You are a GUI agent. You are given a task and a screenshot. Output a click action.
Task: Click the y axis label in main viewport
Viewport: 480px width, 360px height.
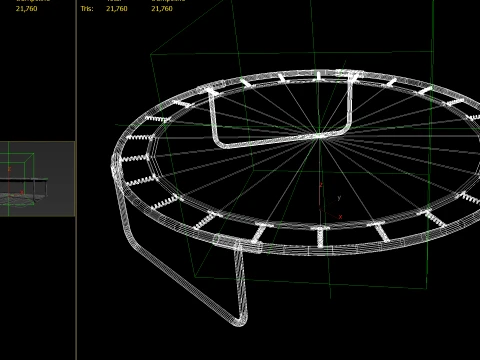[x=339, y=198]
